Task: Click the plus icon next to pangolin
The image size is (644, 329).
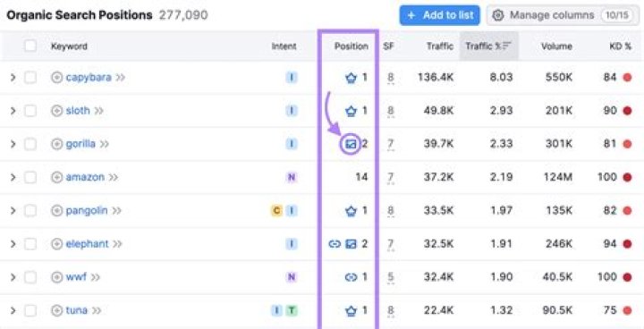Action: 56,211
